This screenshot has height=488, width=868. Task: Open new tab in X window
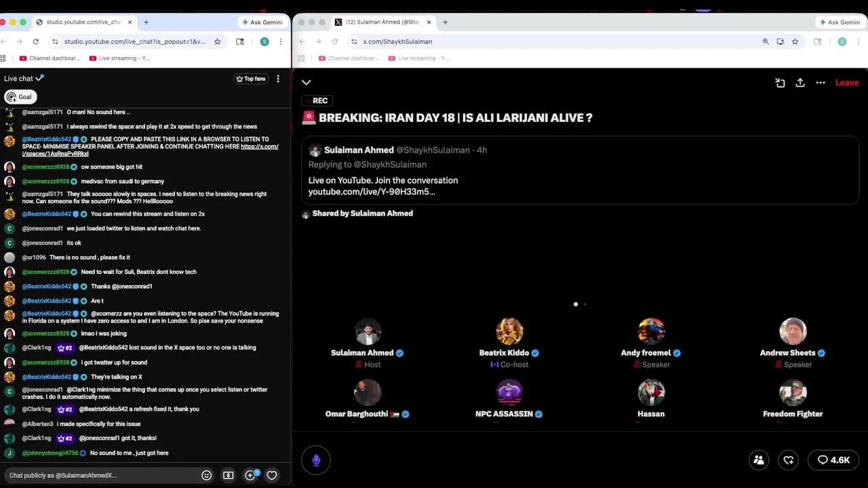(445, 22)
